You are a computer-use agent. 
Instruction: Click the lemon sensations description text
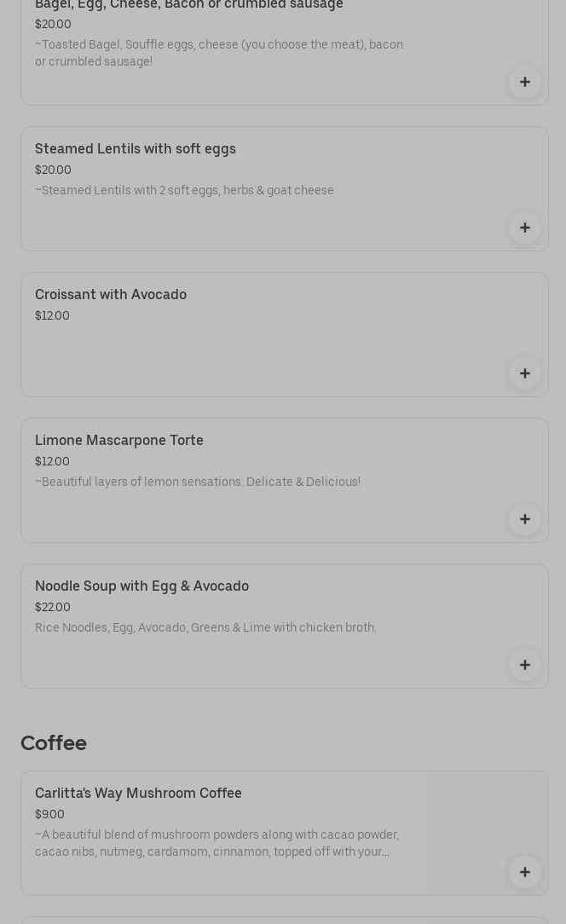point(198,482)
